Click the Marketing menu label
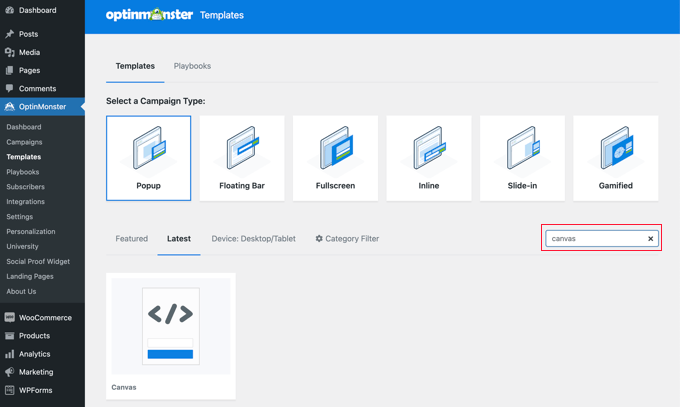 pos(36,372)
